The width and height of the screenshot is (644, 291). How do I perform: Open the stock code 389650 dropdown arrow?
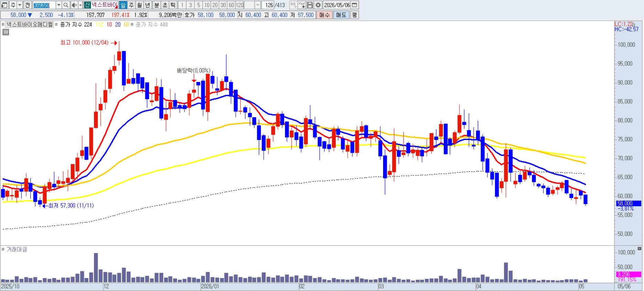coord(59,5)
